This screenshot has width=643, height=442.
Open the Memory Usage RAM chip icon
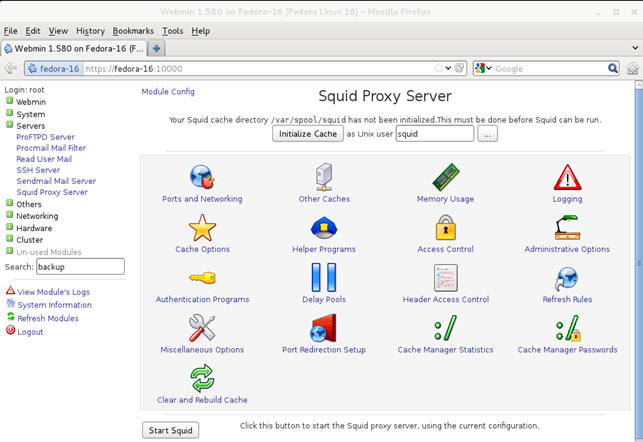446,177
